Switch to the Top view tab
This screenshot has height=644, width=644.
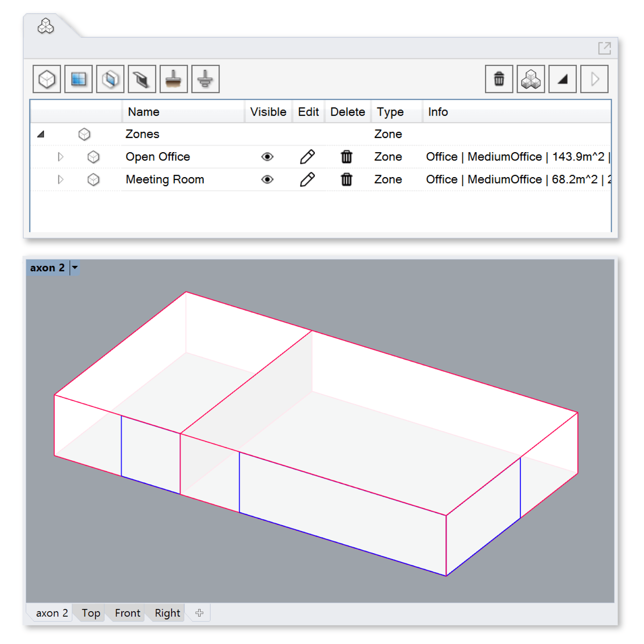[x=90, y=613]
